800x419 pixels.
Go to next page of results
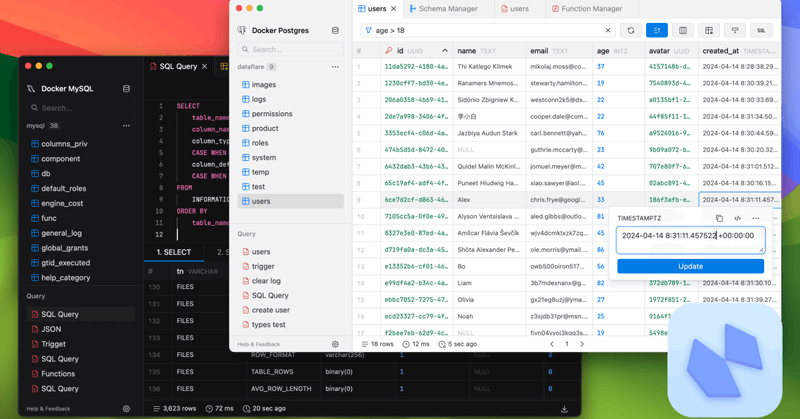[x=582, y=344]
